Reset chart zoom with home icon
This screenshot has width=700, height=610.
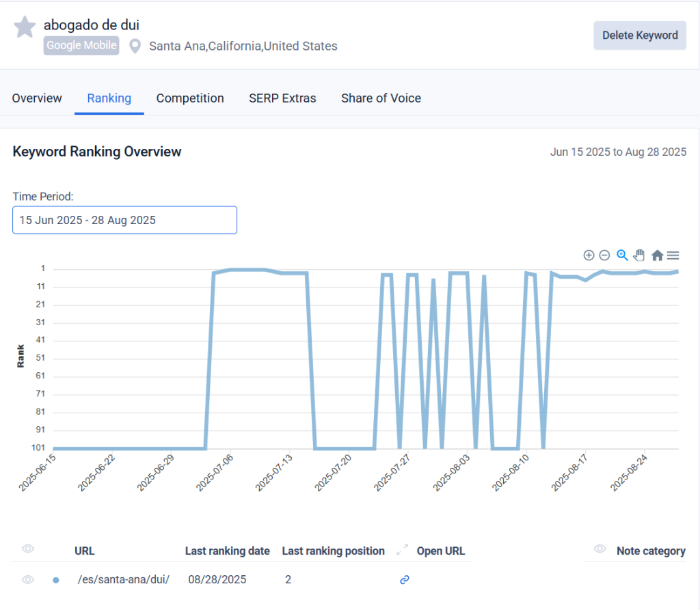(657, 255)
